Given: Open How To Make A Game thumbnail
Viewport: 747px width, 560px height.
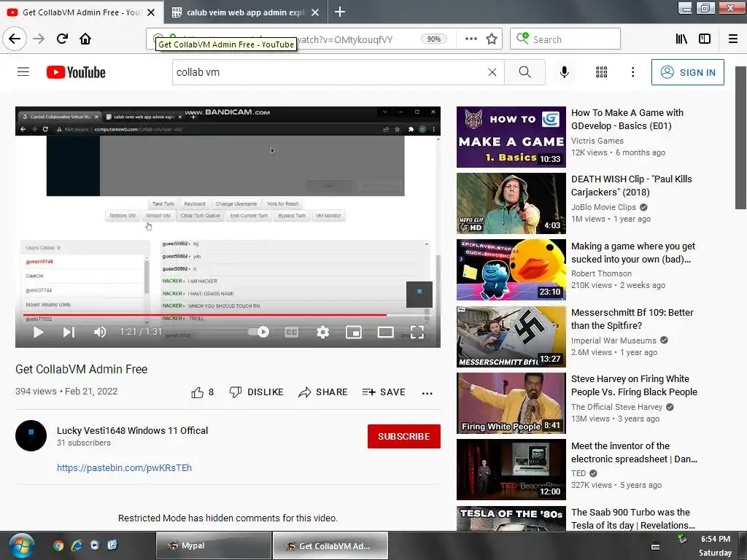Looking at the screenshot, I should [511, 137].
